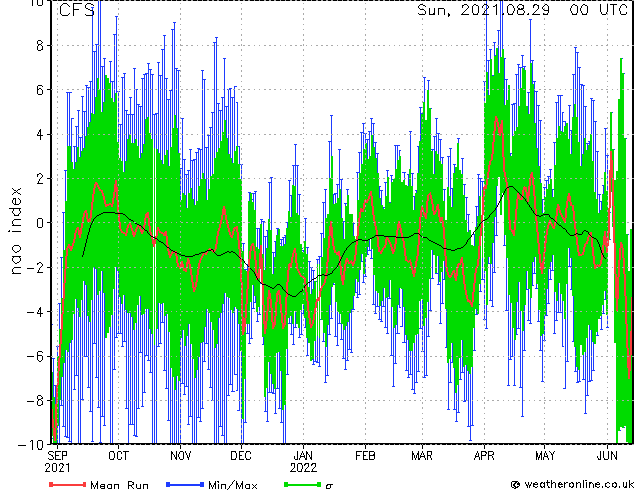
Task: Click the y-axis value 2
Action: (40, 178)
